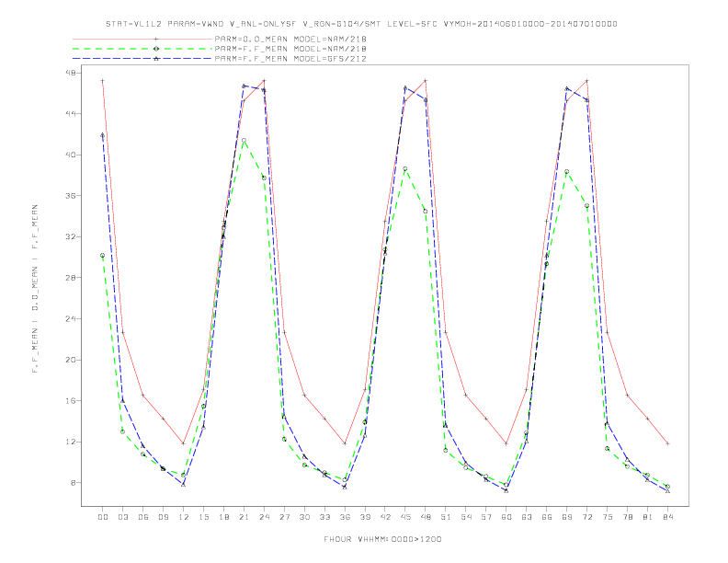The width and height of the screenshot is (728, 563).
Task: Click x-axis forecast hour label 00
Action: click(103, 517)
